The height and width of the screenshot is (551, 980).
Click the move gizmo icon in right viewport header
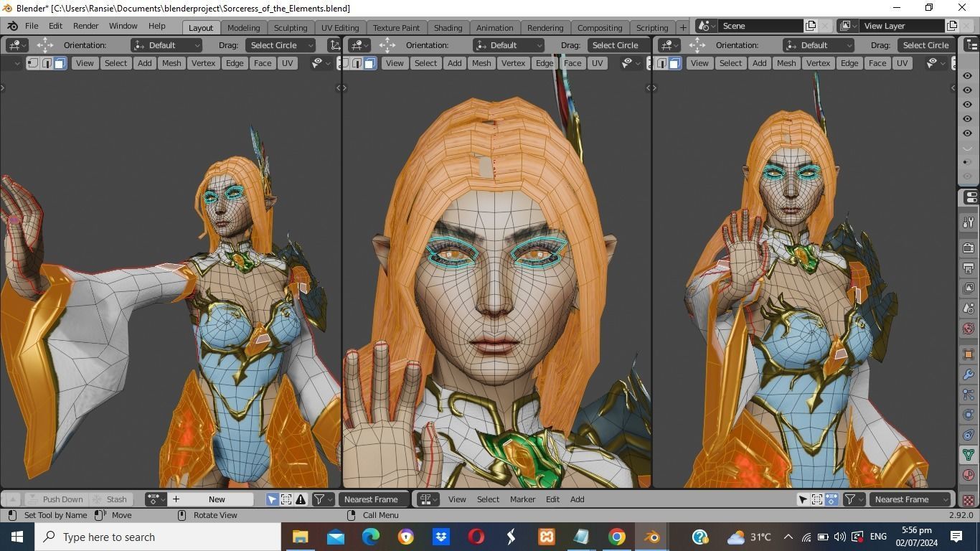pos(697,44)
